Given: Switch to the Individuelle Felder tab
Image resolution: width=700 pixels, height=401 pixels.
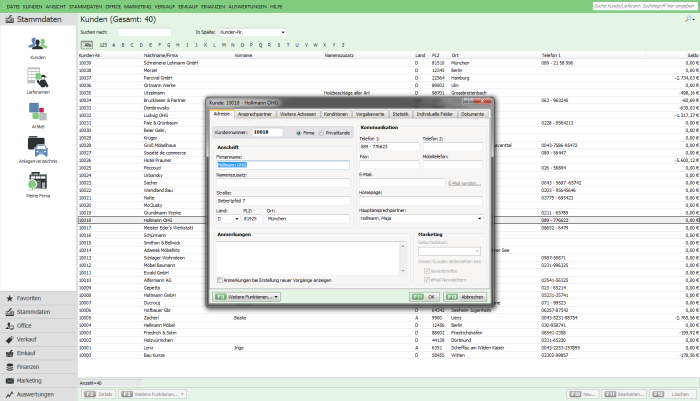Looking at the screenshot, I should pos(434,114).
